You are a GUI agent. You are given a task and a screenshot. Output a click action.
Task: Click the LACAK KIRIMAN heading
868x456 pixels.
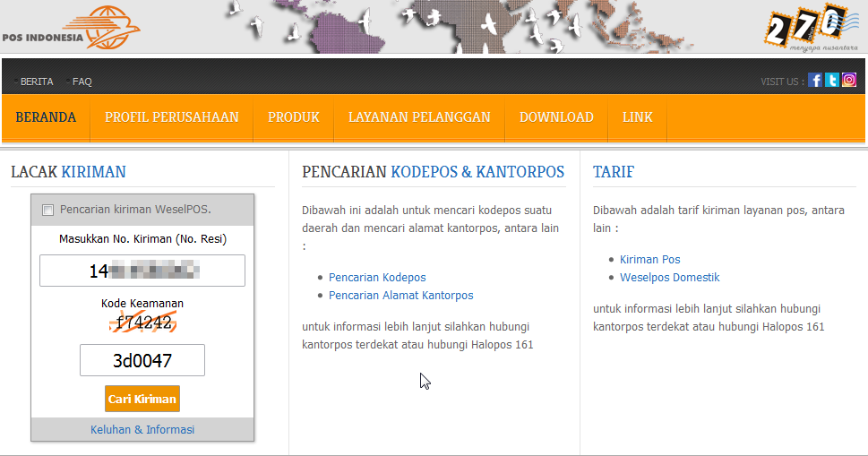coord(68,172)
